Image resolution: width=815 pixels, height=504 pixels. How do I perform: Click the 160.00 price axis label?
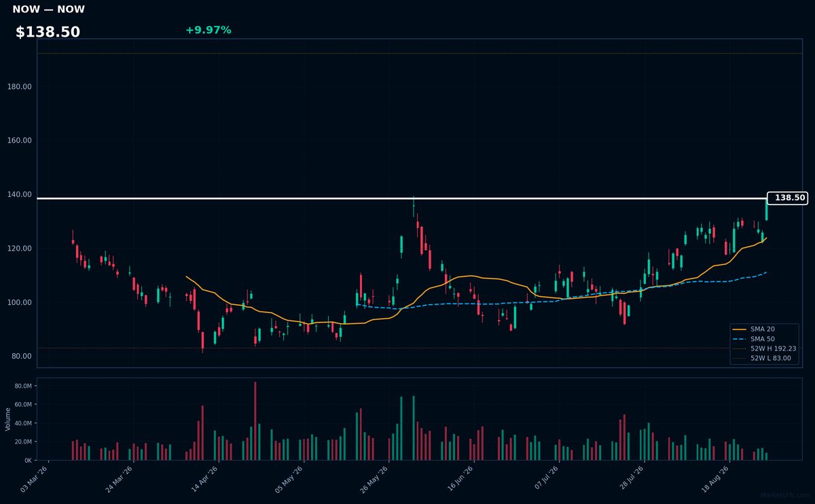[x=20, y=141]
